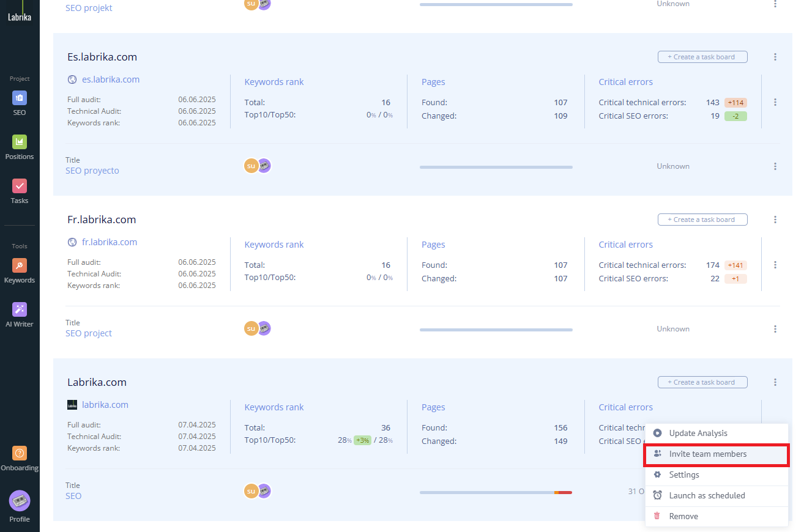Click progress bar in SEO project row
The width and height of the screenshot is (804, 532).
(496, 330)
